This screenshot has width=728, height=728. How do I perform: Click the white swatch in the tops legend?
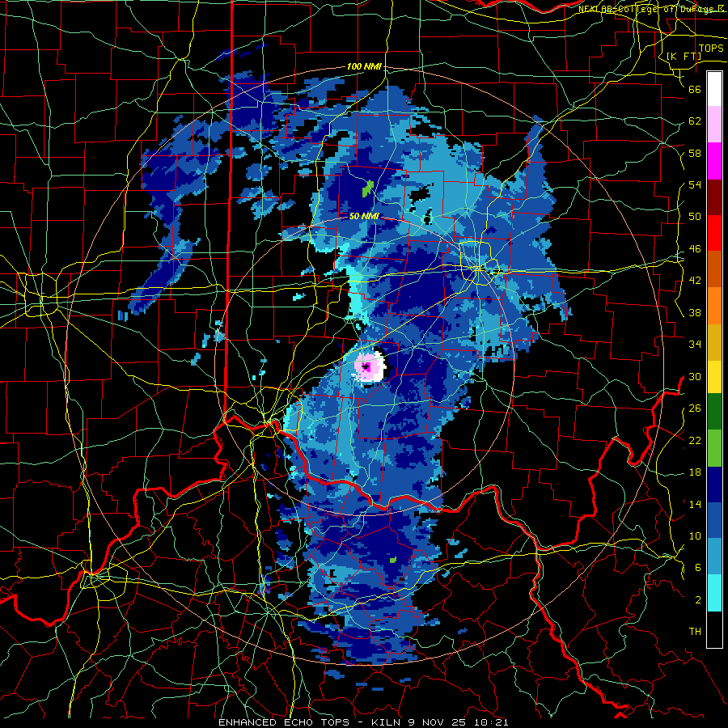tap(714, 89)
